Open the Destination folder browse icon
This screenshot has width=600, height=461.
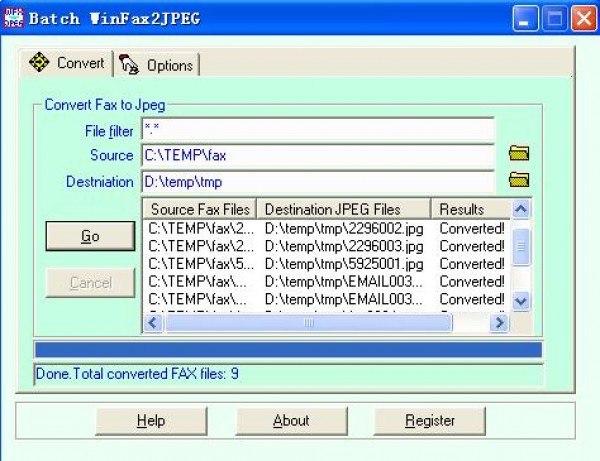(x=519, y=179)
